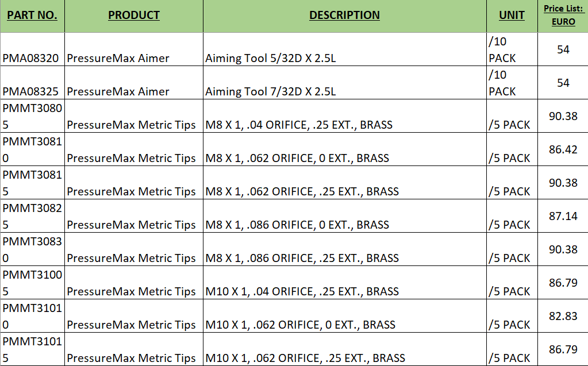588x366 pixels.
Task: Select the PMMT30805 part number cell
Action: [x=32, y=116]
